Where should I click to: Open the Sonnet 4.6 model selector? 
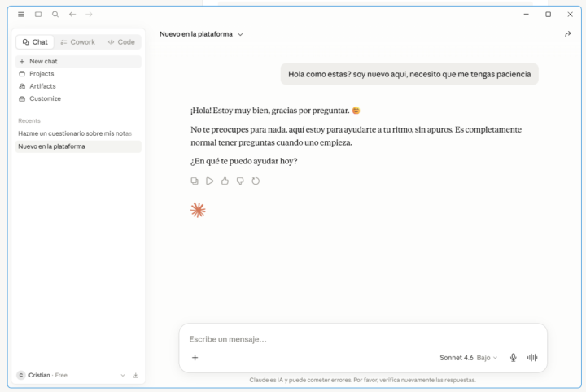point(469,358)
